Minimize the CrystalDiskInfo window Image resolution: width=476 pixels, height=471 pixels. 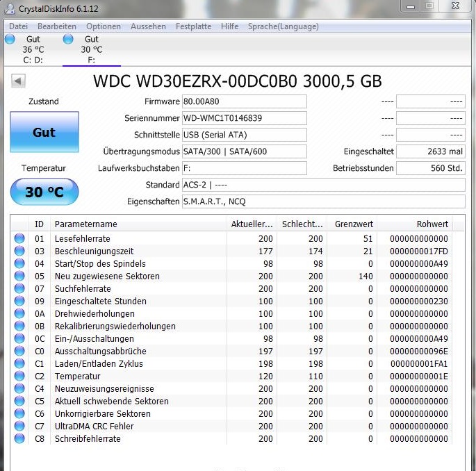(x=411, y=6)
